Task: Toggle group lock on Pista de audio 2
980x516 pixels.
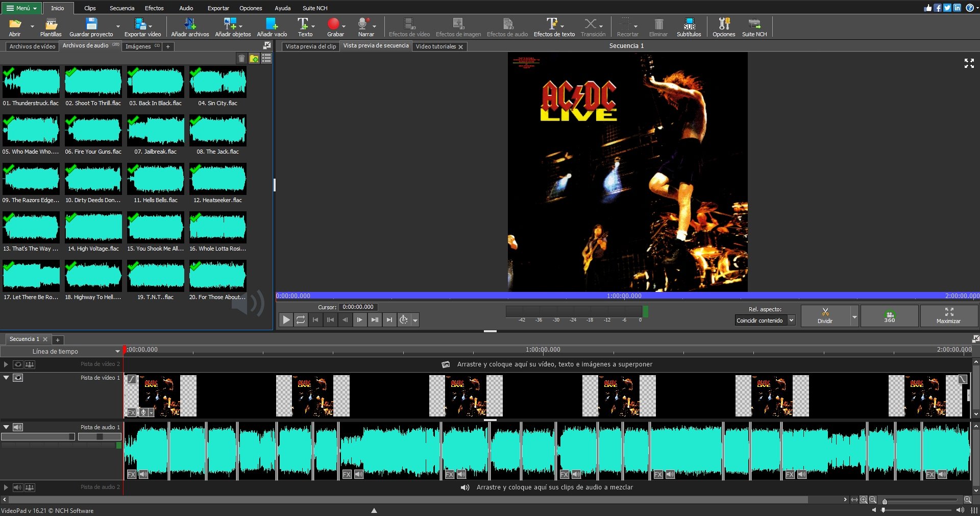Action: [30, 487]
